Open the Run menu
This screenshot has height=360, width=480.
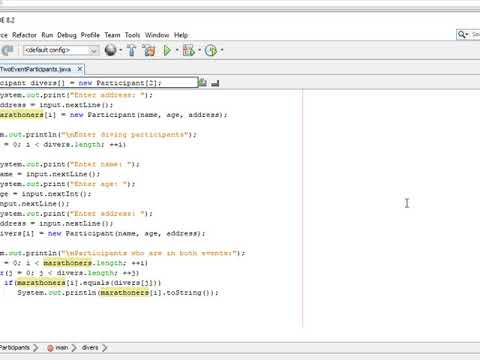click(x=47, y=35)
